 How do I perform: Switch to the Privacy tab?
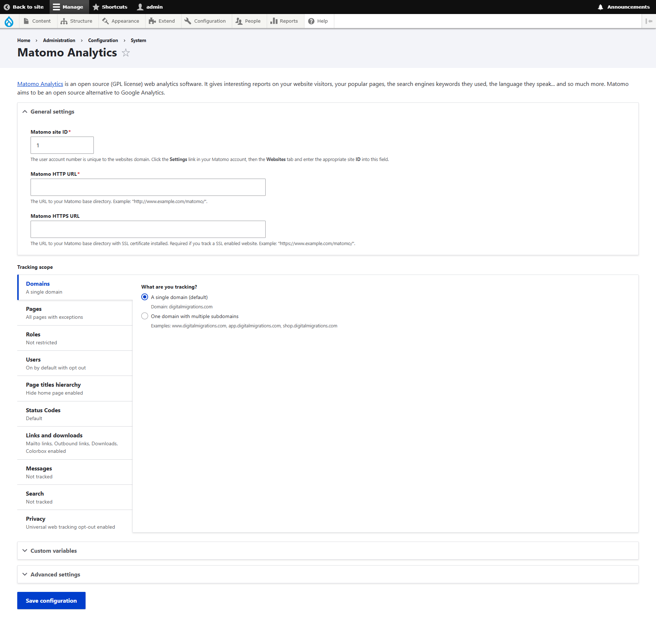pos(75,523)
